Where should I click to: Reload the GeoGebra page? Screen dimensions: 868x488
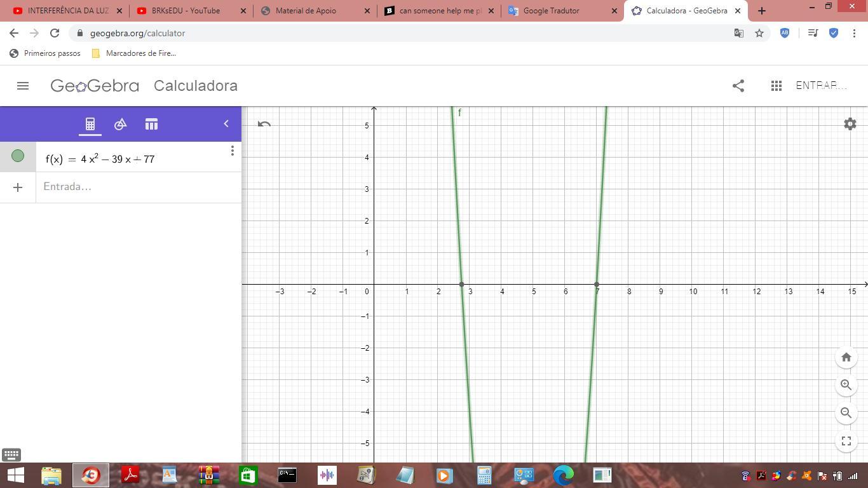tap(55, 33)
